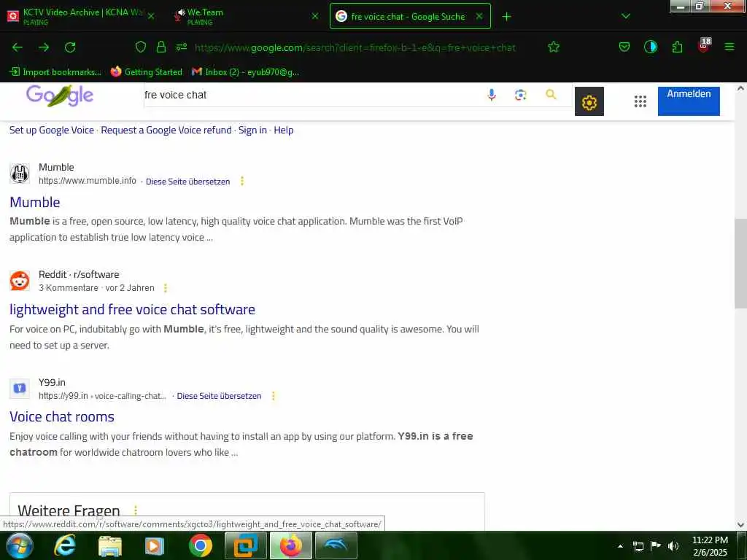Open site permissions icon in address bar
The image size is (747, 560).
182,47
